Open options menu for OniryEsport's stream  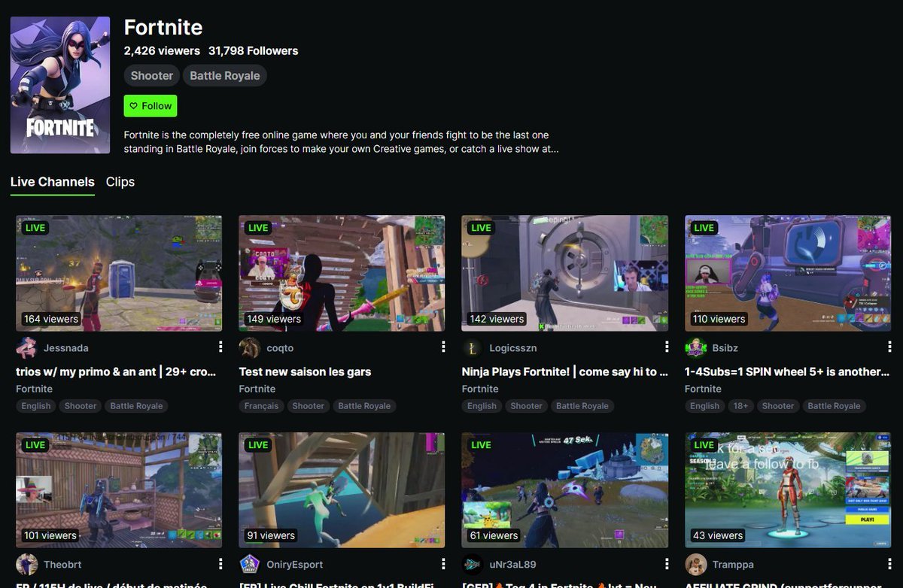point(444,563)
